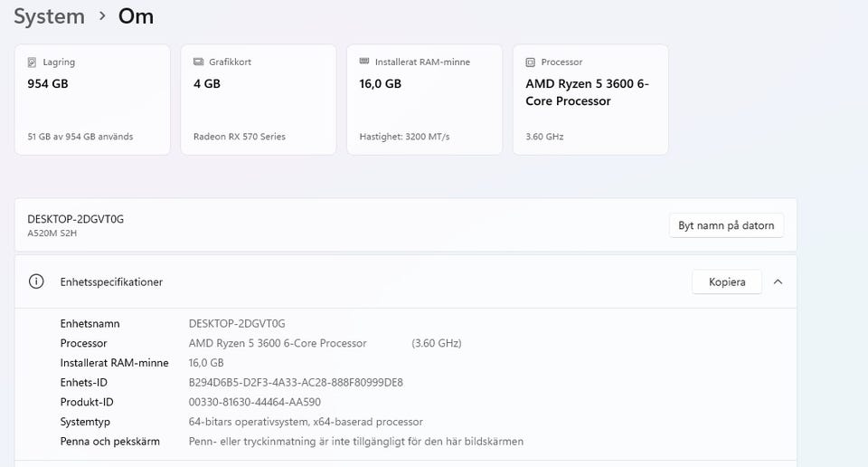Click the DESKTOP-2DGVT0G header name

(75, 219)
